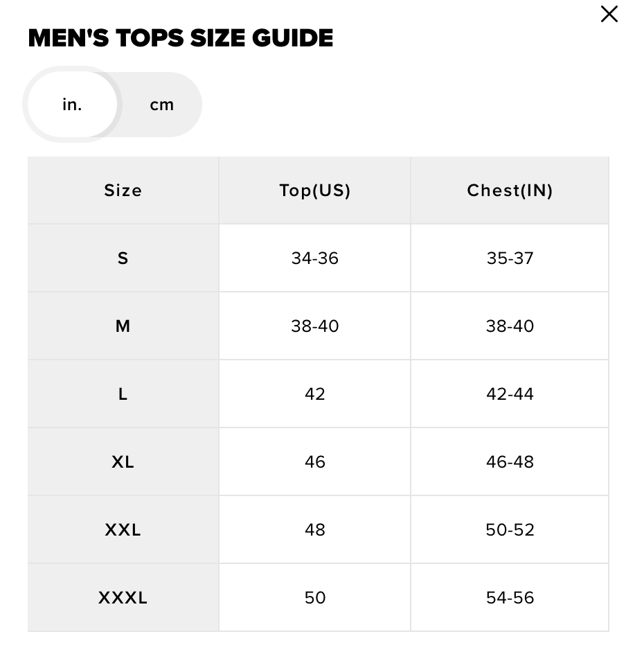Close the size guide with the X icon
Image resolution: width=644 pixels, height=661 pixels.
click(x=609, y=14)
